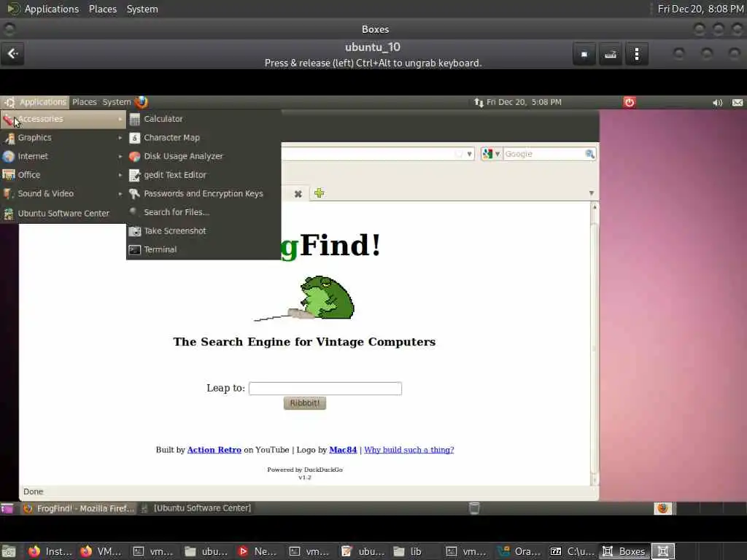Open the list all tabs dropdown
Image resolution: width=747 pixels, height=560 pixels.
[x=591, y=192]
